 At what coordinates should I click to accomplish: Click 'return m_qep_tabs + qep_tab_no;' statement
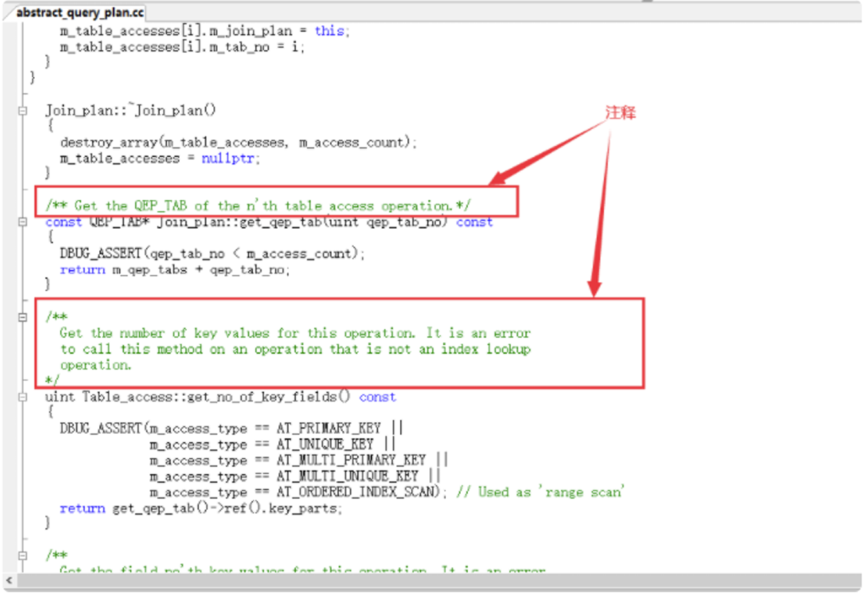(x=175, y=270)
